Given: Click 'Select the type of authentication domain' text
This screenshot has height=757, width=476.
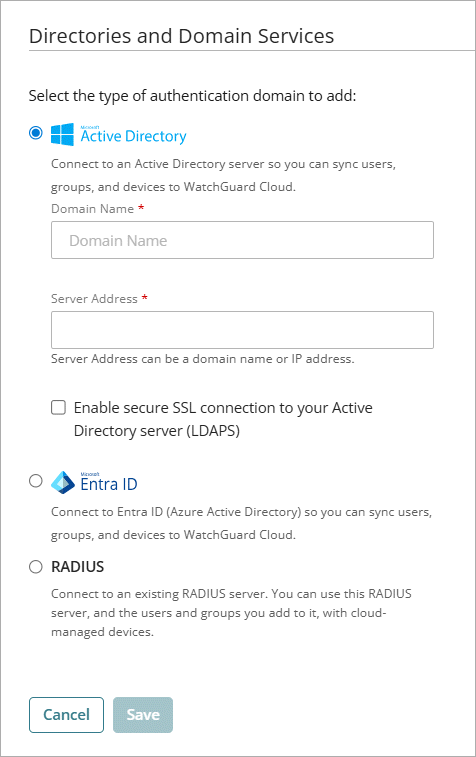Looking at the screenshot, I should point(192,96).
